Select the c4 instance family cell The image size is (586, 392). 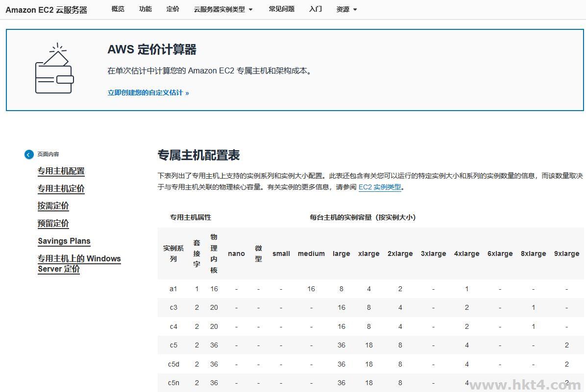coord(173,326)
